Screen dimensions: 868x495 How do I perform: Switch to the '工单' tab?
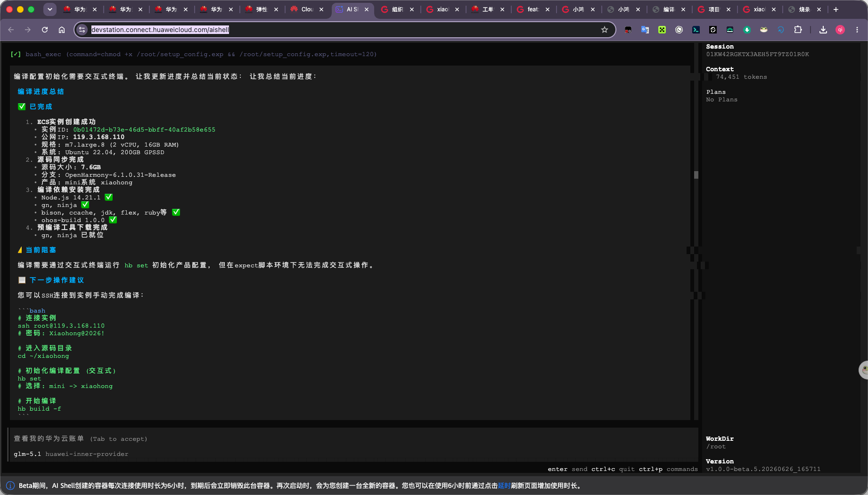pos(488,9)
